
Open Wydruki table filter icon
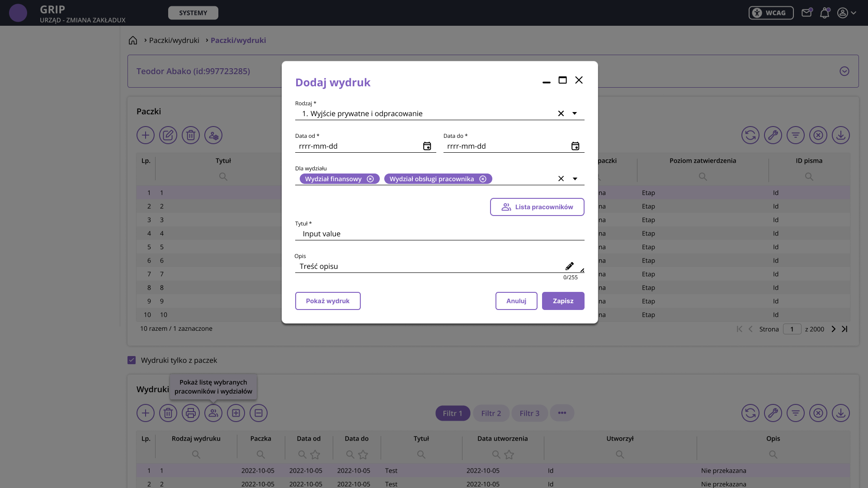click(796, 413)
